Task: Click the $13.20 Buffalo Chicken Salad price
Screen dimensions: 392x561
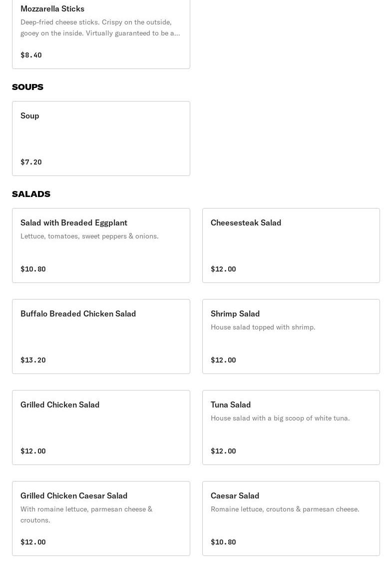Action: pos(33,360)
